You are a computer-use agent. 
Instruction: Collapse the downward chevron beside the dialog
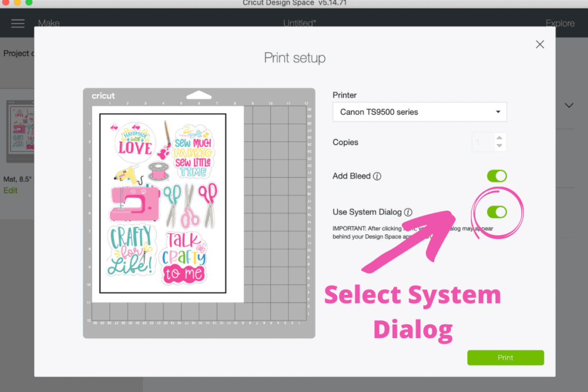[x=568, y=106]
